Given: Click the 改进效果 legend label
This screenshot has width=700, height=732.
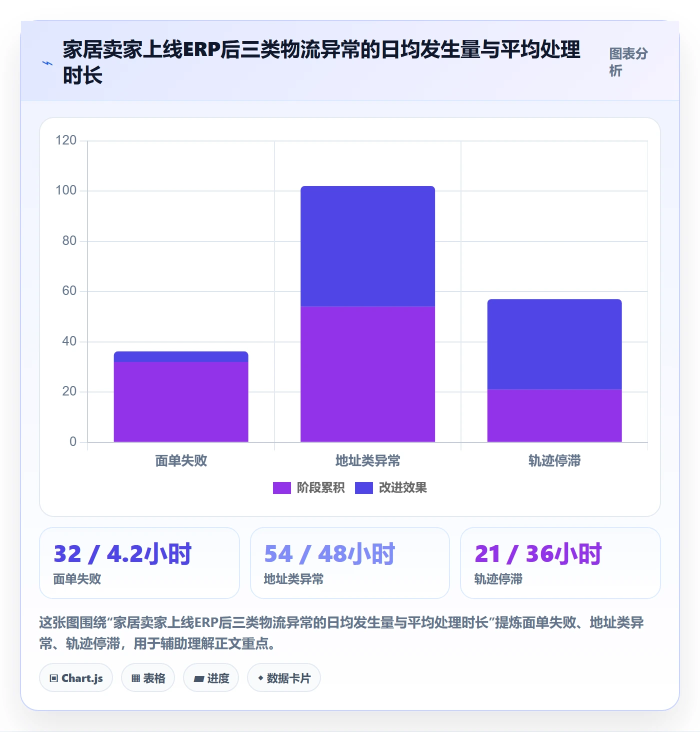Looking at the screenshot, I should tap(402, 487).
